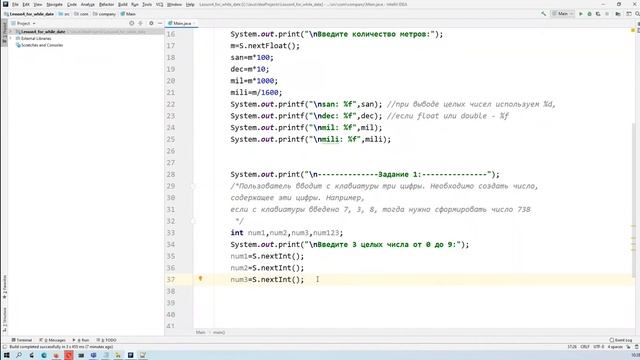The width and height of the screenshot is (640, 360).
Task: Click the editor vertical scrollbar
Action: tap(633, 200)
